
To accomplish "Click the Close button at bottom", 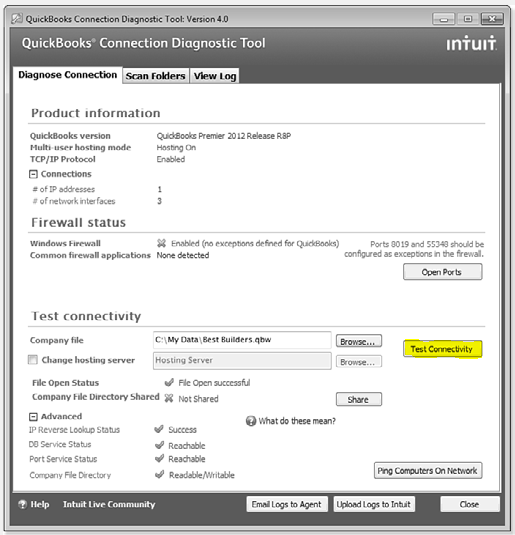I will click(470, 504).
